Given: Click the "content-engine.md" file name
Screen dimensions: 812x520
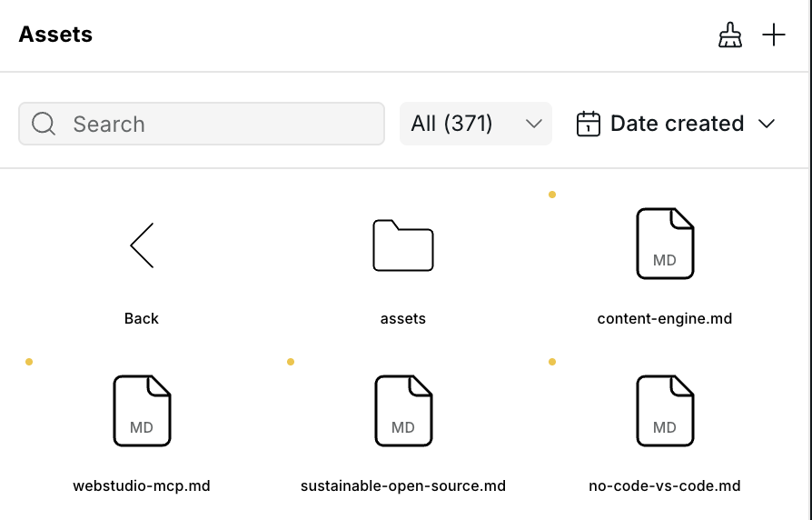Looking at the screenshot, I should coord(665,318).
